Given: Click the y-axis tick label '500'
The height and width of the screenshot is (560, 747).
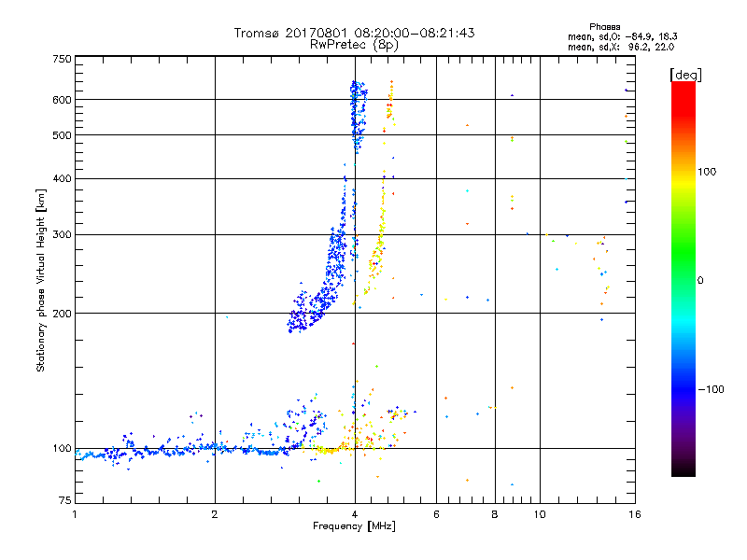Looking at the screenshot, I should pyautogui.click(x=62, y=135).
